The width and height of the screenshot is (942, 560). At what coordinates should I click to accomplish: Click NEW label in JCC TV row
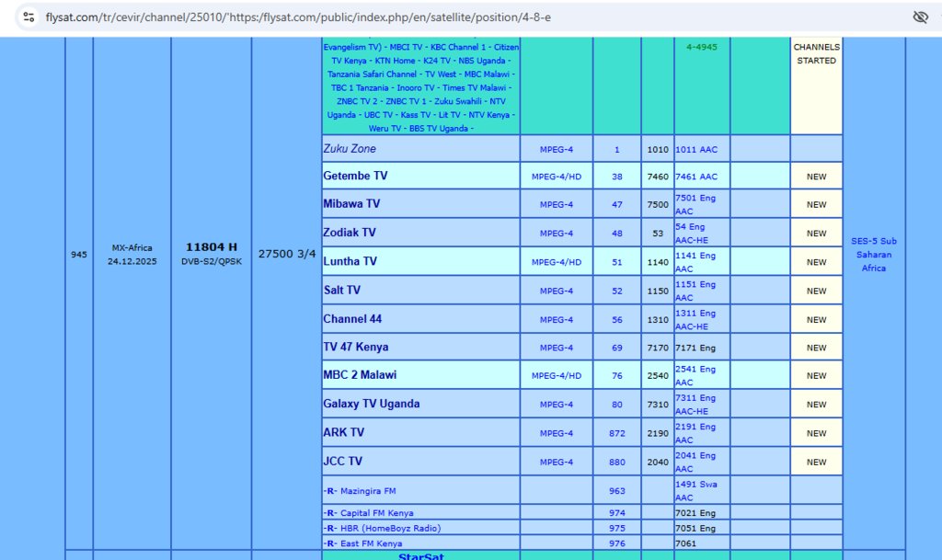[x=817, y=463]
